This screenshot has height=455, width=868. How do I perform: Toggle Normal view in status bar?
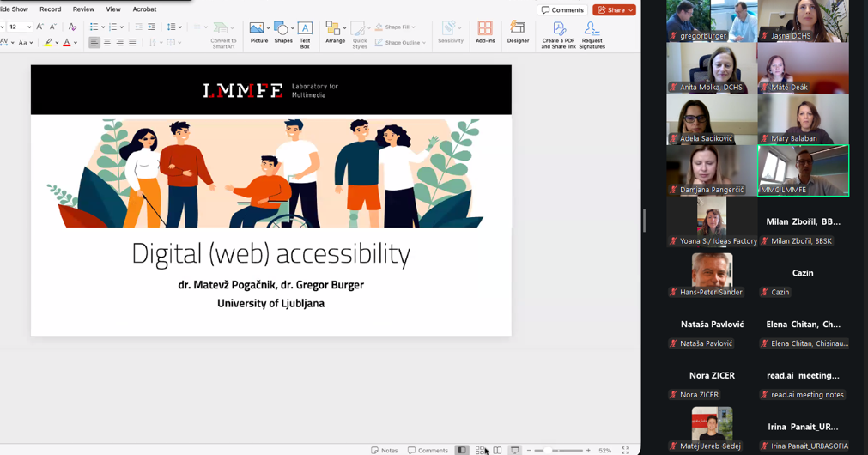tap(462, 450)
